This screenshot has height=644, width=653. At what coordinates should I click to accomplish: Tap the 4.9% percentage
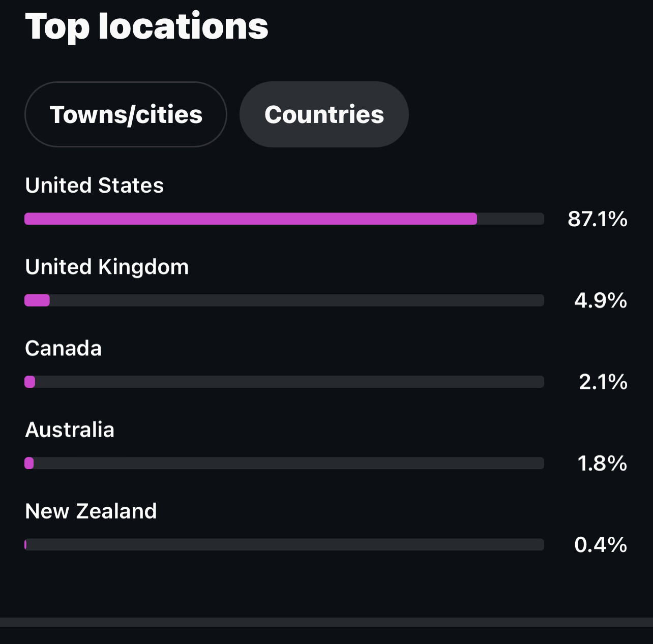tap(601, 300)
